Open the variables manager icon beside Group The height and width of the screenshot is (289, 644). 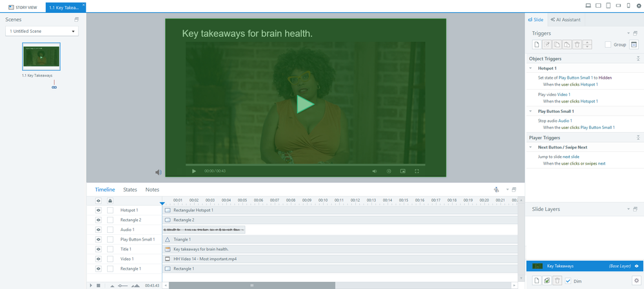[634, 45]
